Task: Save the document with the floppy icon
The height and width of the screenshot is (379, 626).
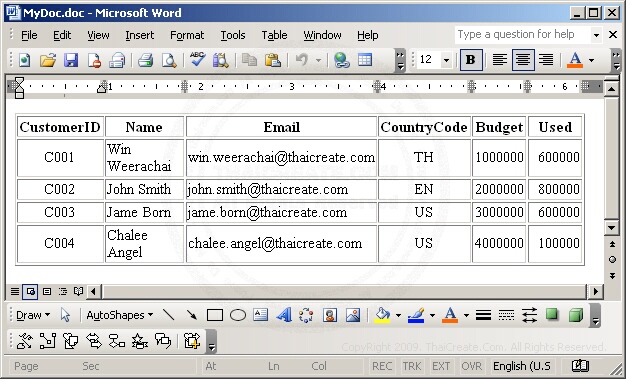Action: (71, 60)
